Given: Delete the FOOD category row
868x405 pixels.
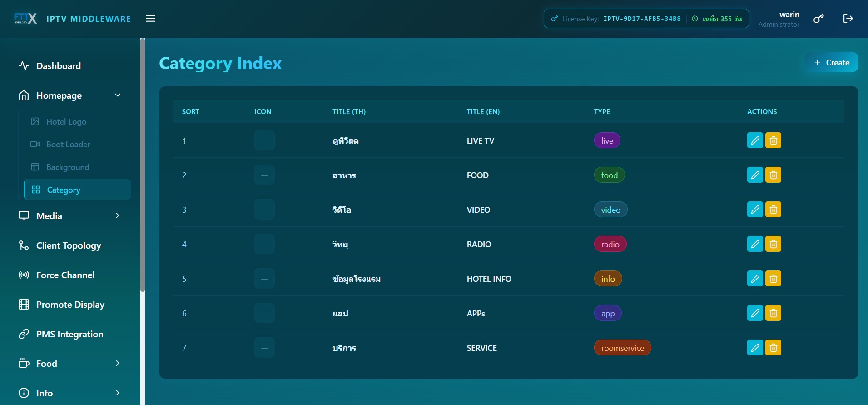Looking at the screenshot, I should 773,175.
